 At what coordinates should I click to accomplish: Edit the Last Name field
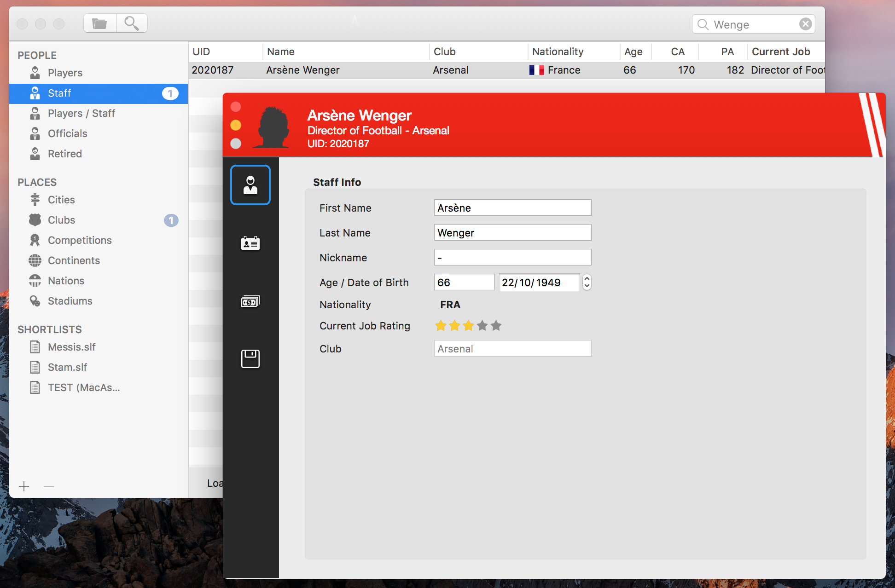pyautogui.click(x=512, y=233)
